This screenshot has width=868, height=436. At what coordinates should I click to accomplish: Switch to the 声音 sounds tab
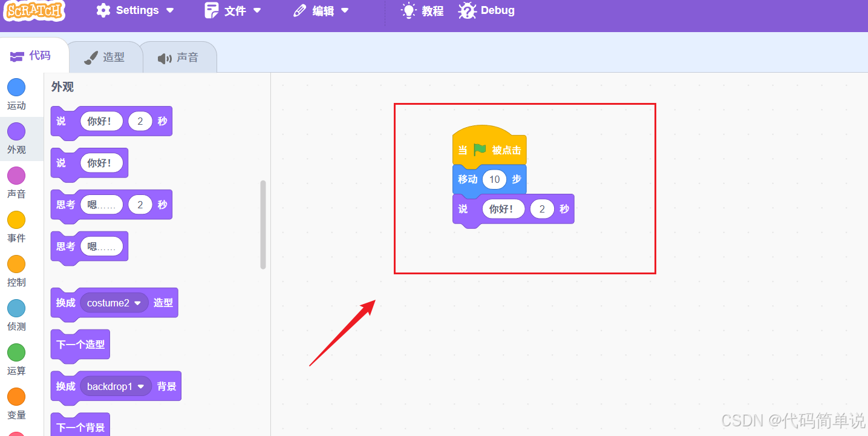(178, 58)
